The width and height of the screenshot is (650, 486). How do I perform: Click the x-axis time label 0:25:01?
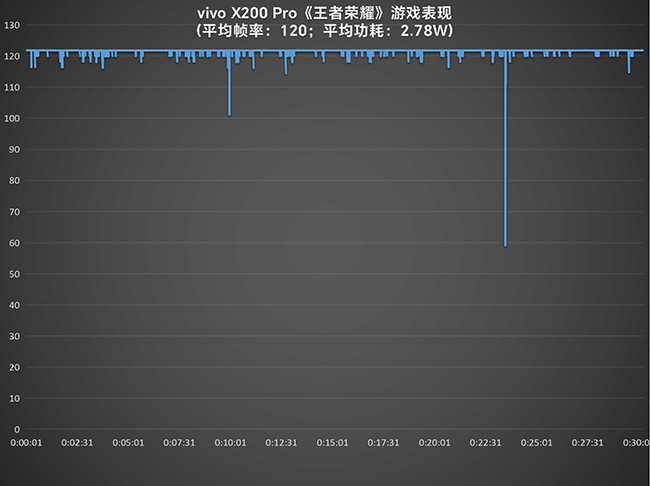(x=536, y=443)
